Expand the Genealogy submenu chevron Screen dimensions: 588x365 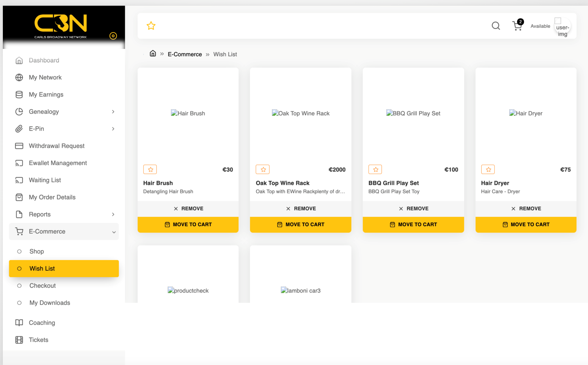tap(113, 112)
